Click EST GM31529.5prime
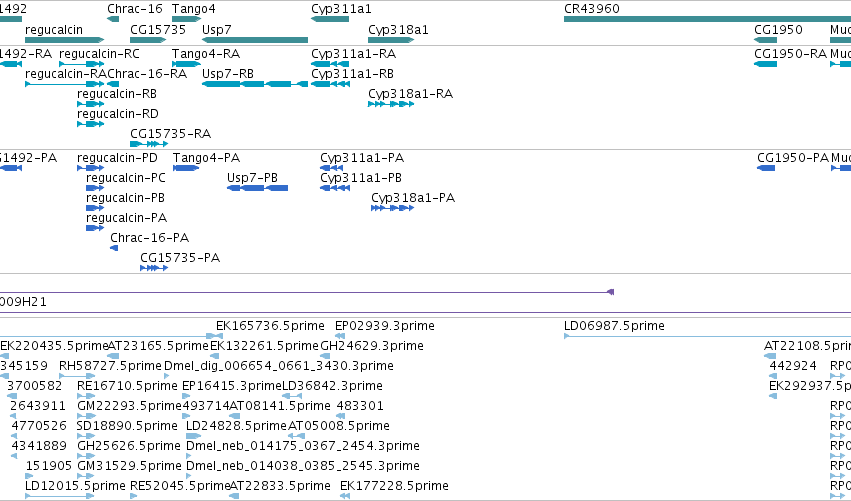 129,466
